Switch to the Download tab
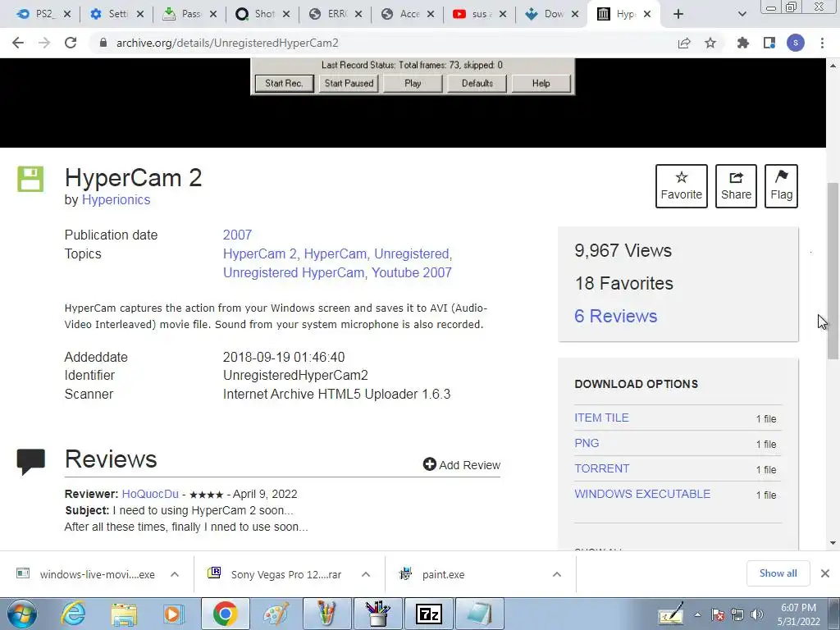The image size is (840, 630). [552, 14]
